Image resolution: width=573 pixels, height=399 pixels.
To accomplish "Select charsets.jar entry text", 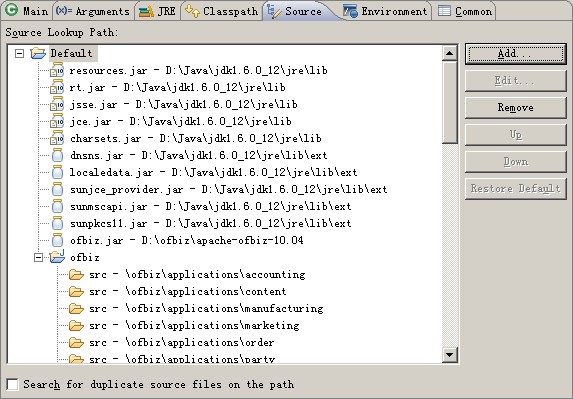I will pos(196,138).
